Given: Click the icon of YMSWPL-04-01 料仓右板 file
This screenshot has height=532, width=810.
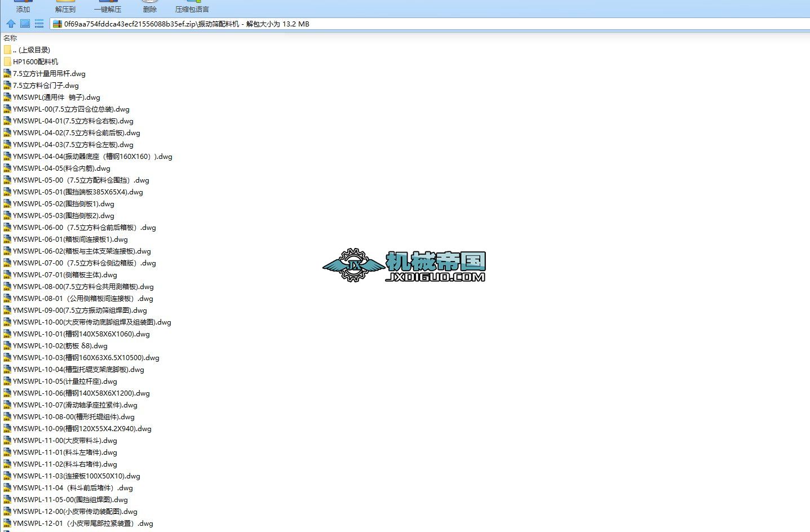Looking at the screenshot, I should (7, 121).
